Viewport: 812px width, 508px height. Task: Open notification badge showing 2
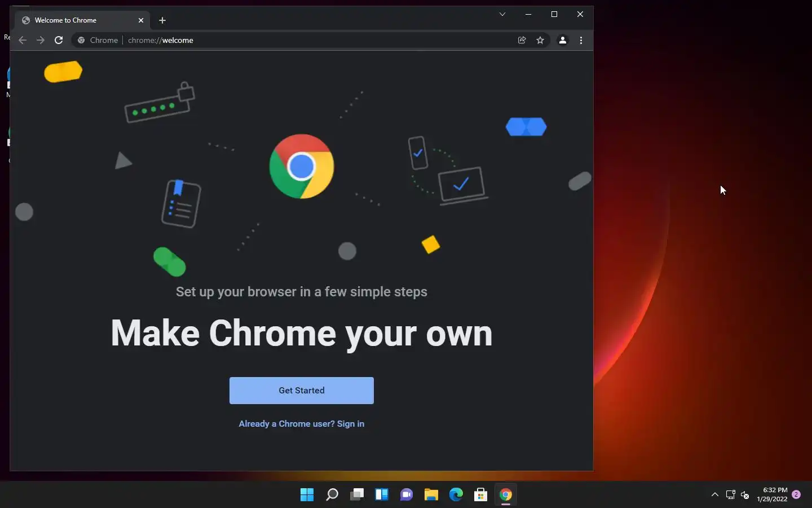coord(796,494)
